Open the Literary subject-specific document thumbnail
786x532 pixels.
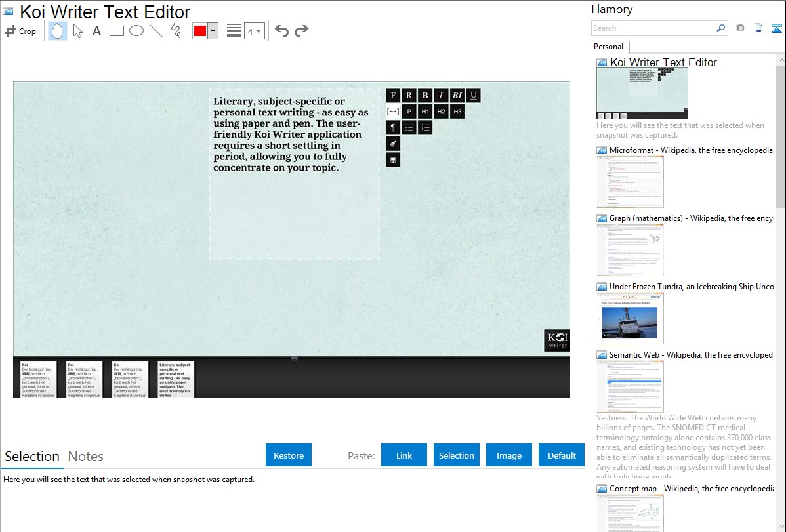coord(175,379)
